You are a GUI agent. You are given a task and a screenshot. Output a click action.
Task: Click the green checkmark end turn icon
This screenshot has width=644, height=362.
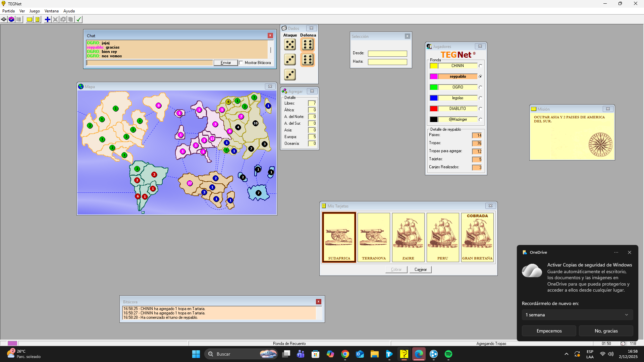78,19
